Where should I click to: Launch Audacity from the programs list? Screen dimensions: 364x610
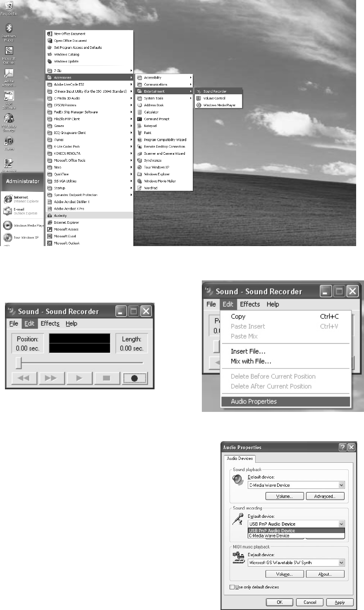(x=89, y=215)
